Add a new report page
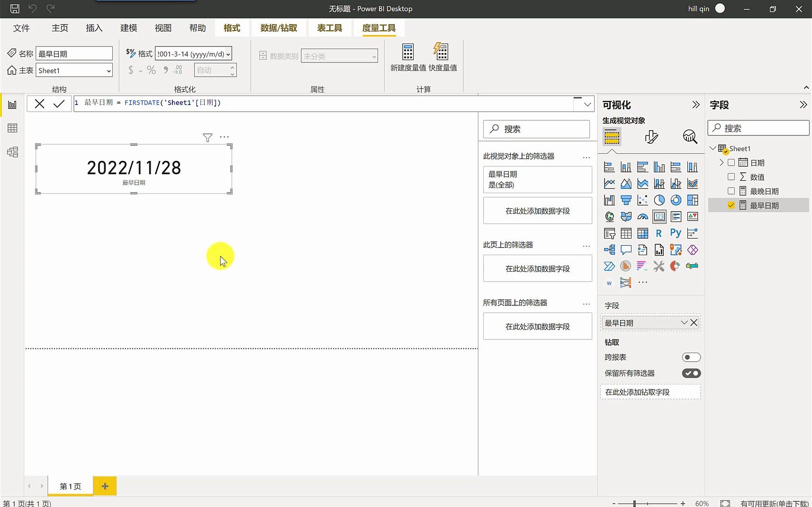Screen dimensions: 812x507 105,486
